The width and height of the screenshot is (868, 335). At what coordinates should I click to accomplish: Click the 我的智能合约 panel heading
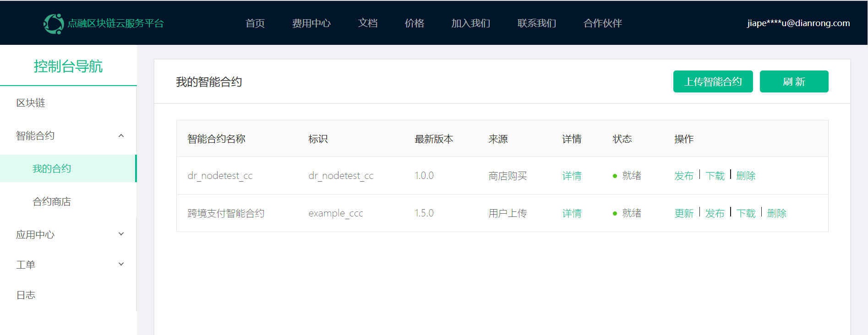(209, 82)
